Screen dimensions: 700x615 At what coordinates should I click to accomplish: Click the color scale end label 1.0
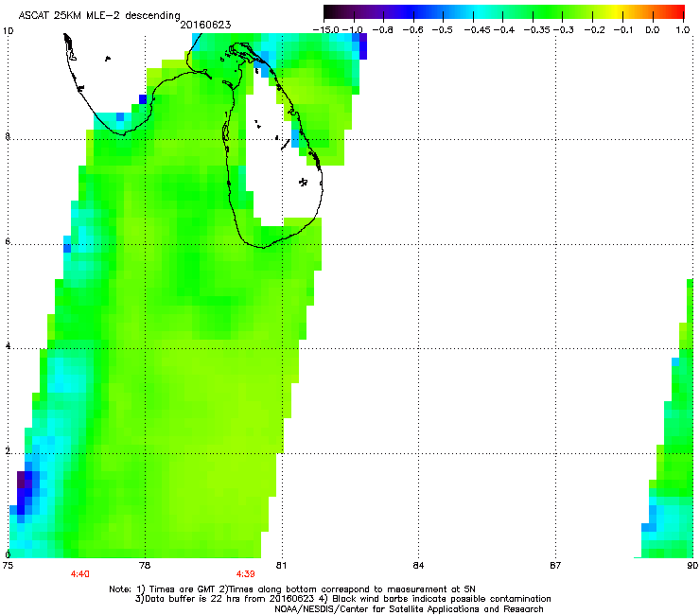(683, 30)
